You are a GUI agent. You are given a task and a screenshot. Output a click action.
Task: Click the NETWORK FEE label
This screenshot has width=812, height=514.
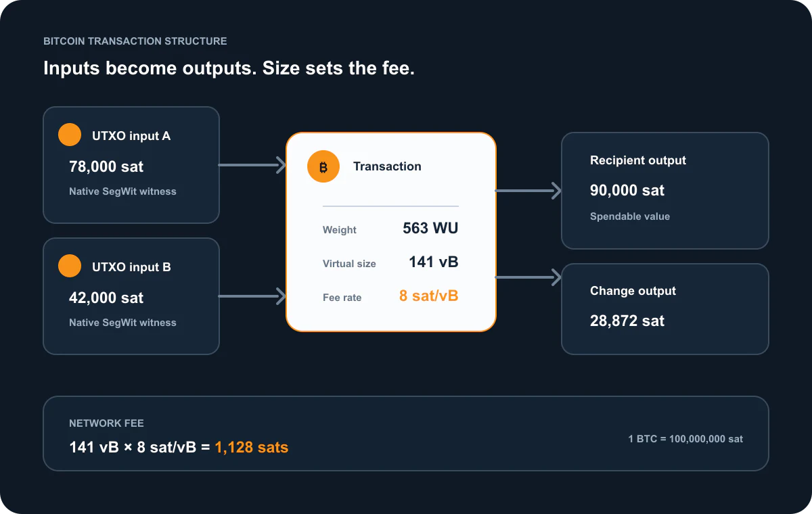(x=106, y=423)
